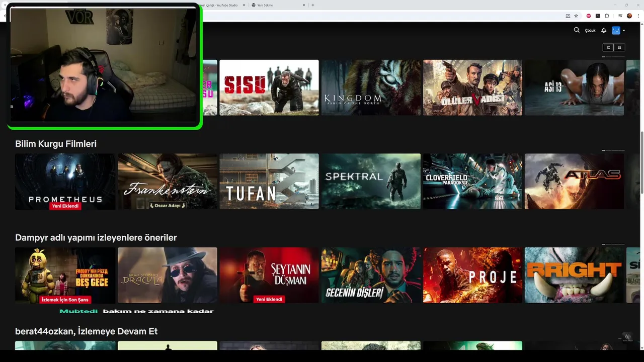Switch to the Yeni Sekme tab
Image resolution: width=644 pixels, height=362 pixels.
coord(279,5)
